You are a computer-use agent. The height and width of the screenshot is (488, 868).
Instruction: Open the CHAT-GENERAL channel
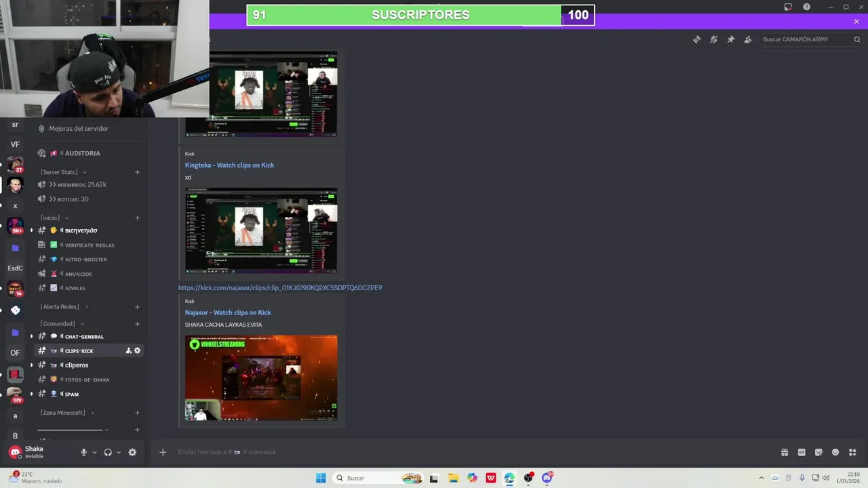84,336
